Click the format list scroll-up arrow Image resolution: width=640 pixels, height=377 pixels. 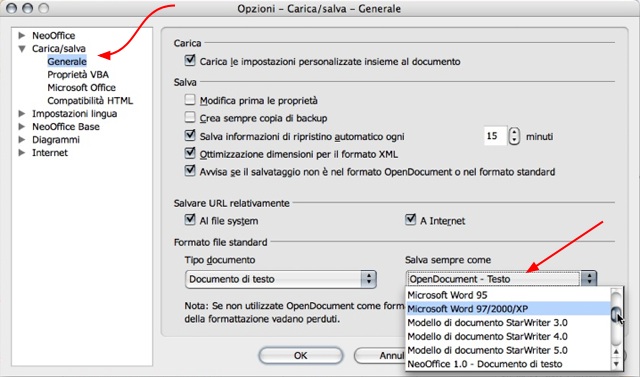[x=616, y=352]
